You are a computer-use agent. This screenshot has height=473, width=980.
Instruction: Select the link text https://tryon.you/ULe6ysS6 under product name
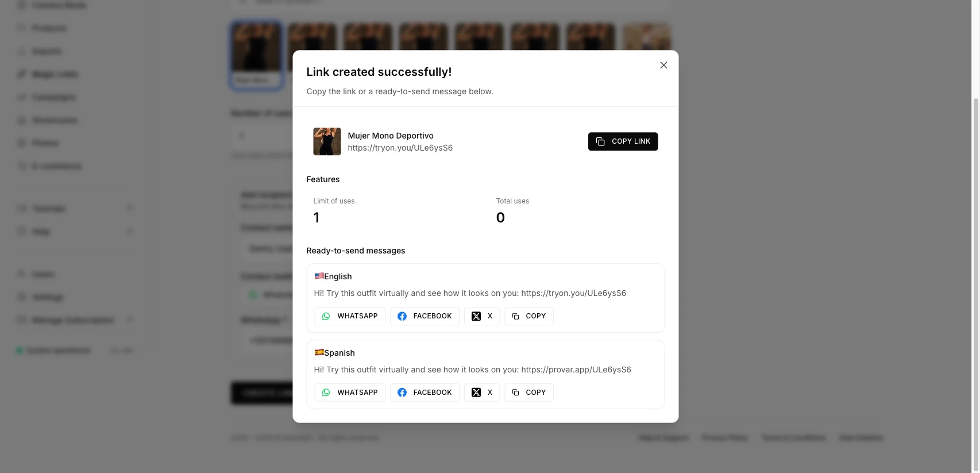click(400, 148)
